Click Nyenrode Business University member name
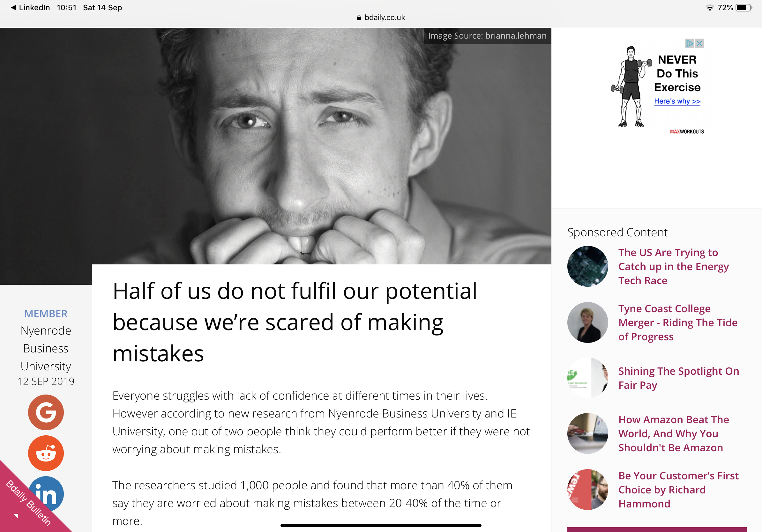 point(46,348)
